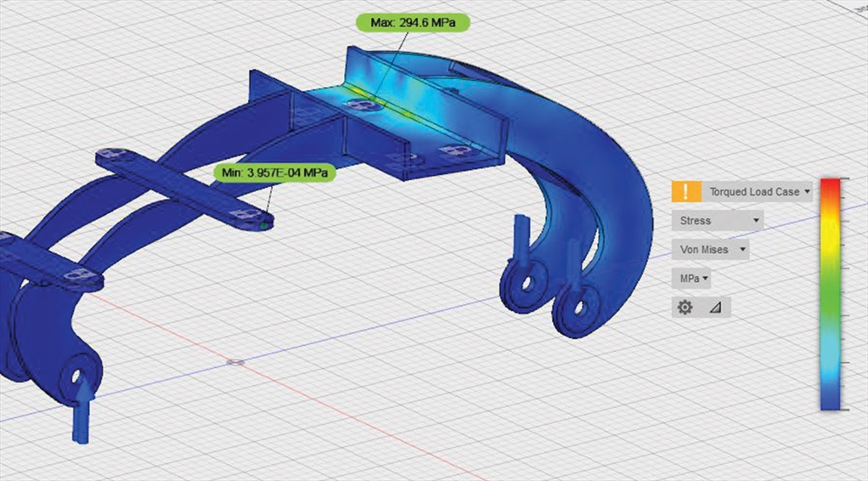Screen dimensions: 868x481
Task: Click the red top of the stress legend
Action: [830, 187]
